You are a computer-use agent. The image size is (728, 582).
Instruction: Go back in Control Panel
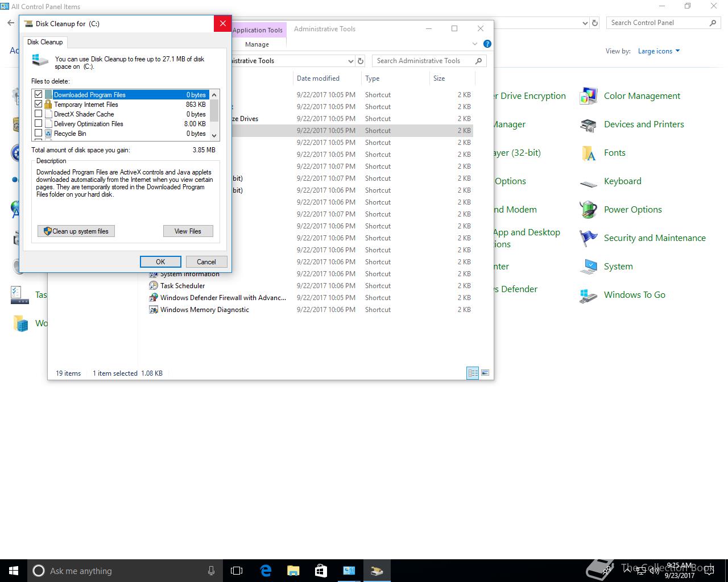[11, 23]
